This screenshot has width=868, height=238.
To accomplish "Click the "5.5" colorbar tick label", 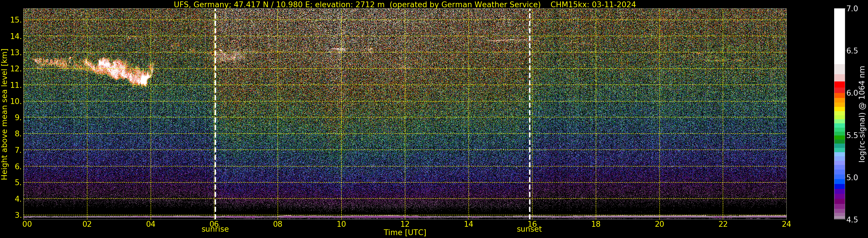I will [x=852, y=135].
